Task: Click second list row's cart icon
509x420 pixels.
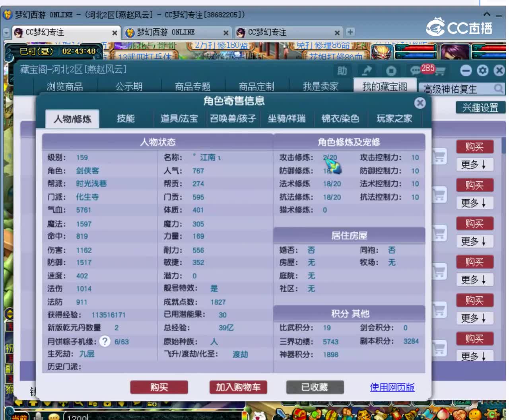Action: (x=439, y=195)
